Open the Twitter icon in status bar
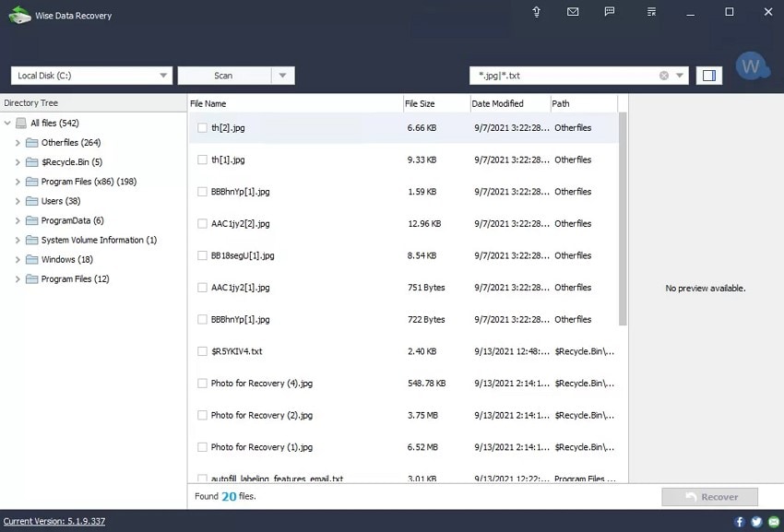This screenshot has width=784, height=532. pyautogui.click(x=756, y=522)
